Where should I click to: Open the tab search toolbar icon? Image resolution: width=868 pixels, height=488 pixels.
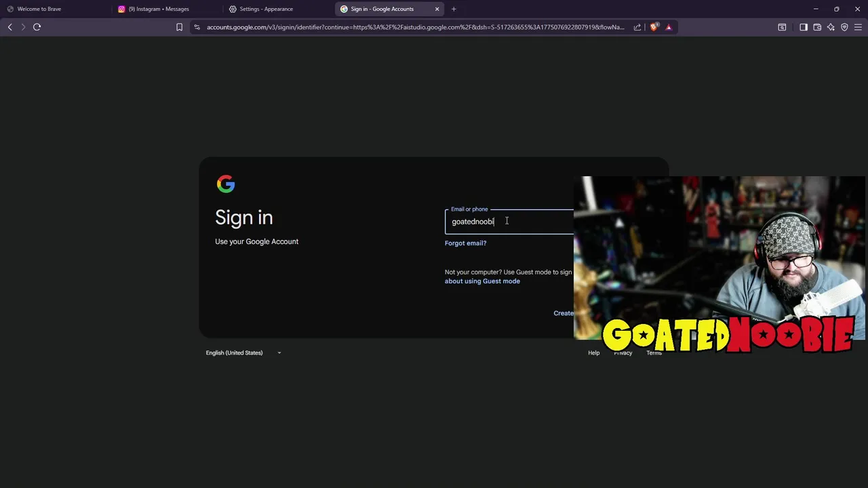coord(782,27)
